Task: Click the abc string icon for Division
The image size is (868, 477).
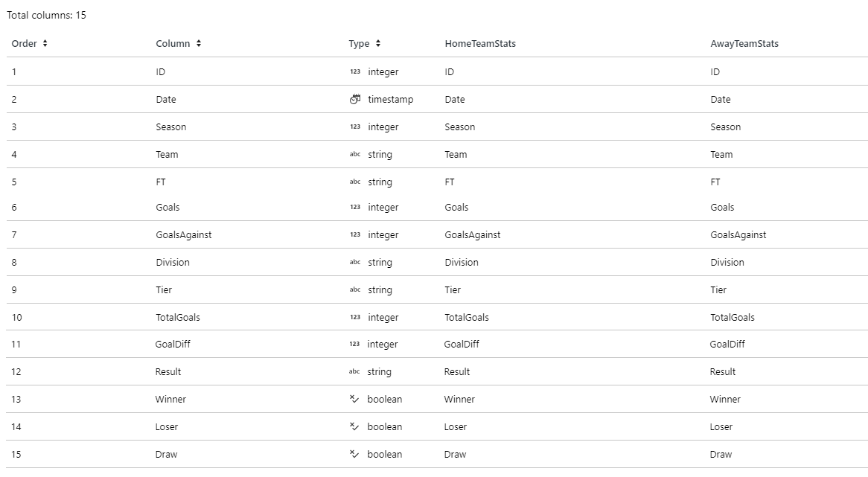Action: [355, 262]
